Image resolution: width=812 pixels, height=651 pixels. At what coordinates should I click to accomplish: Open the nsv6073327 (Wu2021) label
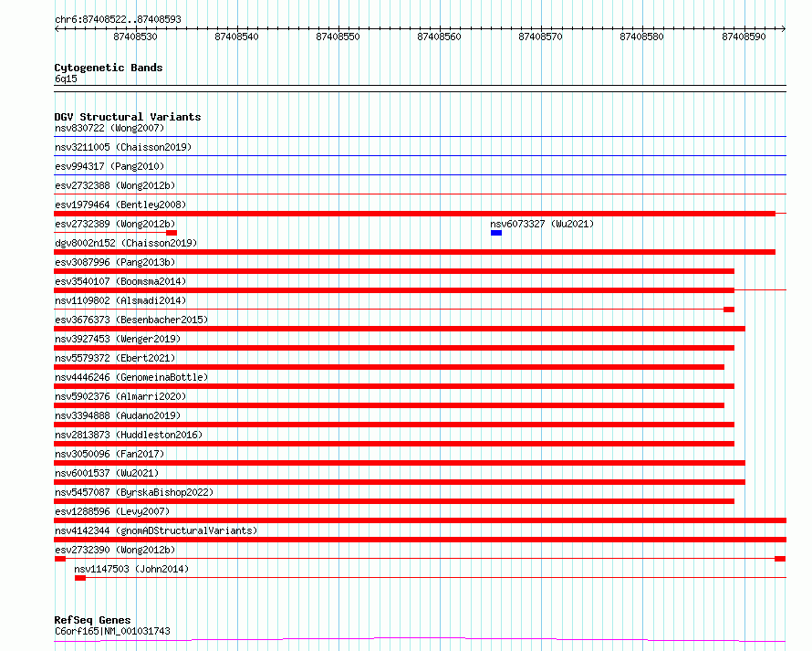(541, 224)
